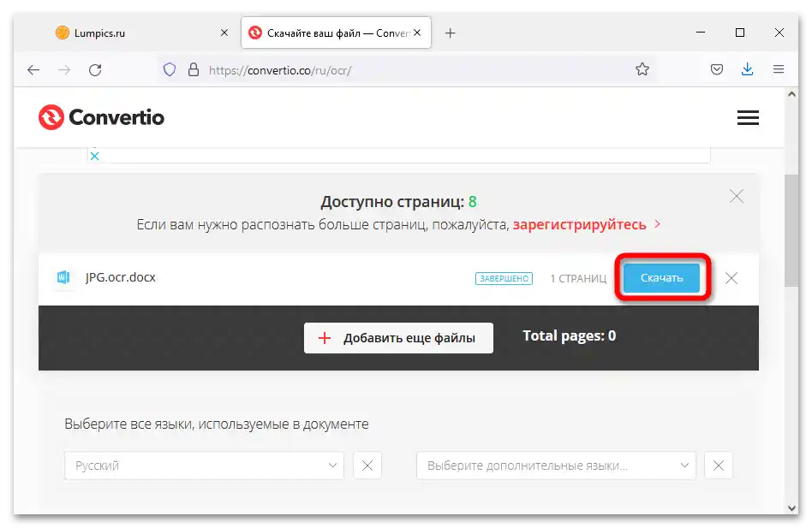Clear the additional languages field
Viewport: 812px width, 528px height.
719,466
